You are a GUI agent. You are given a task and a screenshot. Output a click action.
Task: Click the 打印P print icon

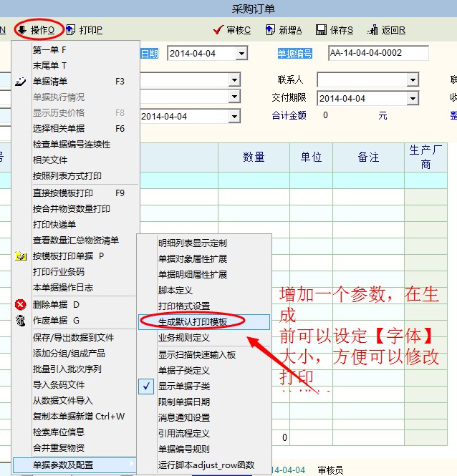point(70,30)
